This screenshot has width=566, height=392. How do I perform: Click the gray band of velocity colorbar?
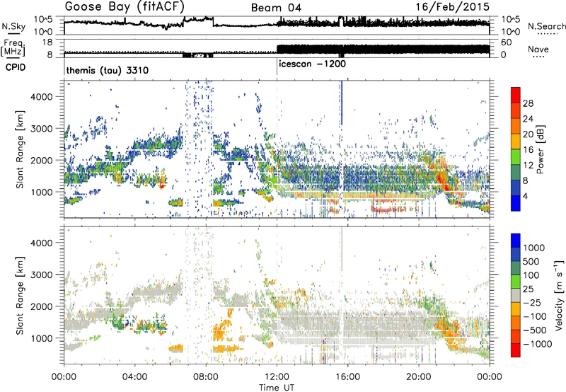point(516,295)
